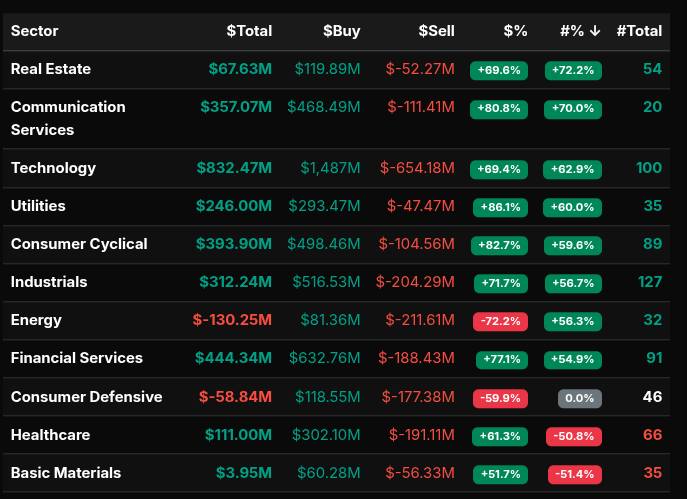Open the Real Estate sector row

[51, 69]
